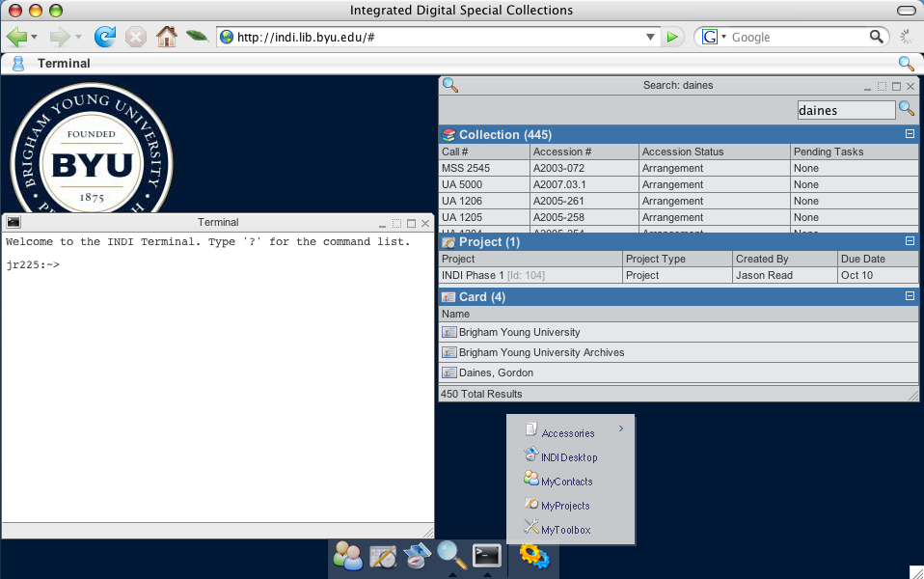The image size is (924, 579).
Task: Click the browser Forward arrow
Action: click(60, 37)
